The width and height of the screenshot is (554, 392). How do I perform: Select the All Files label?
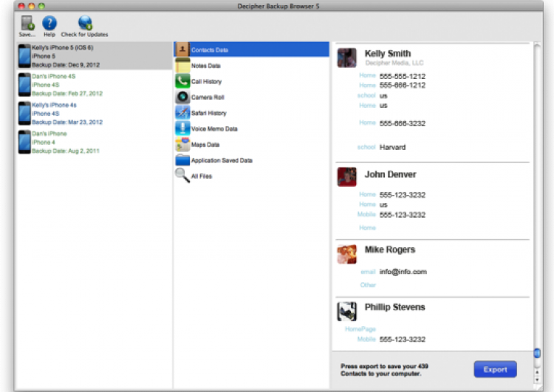(202, 176)
